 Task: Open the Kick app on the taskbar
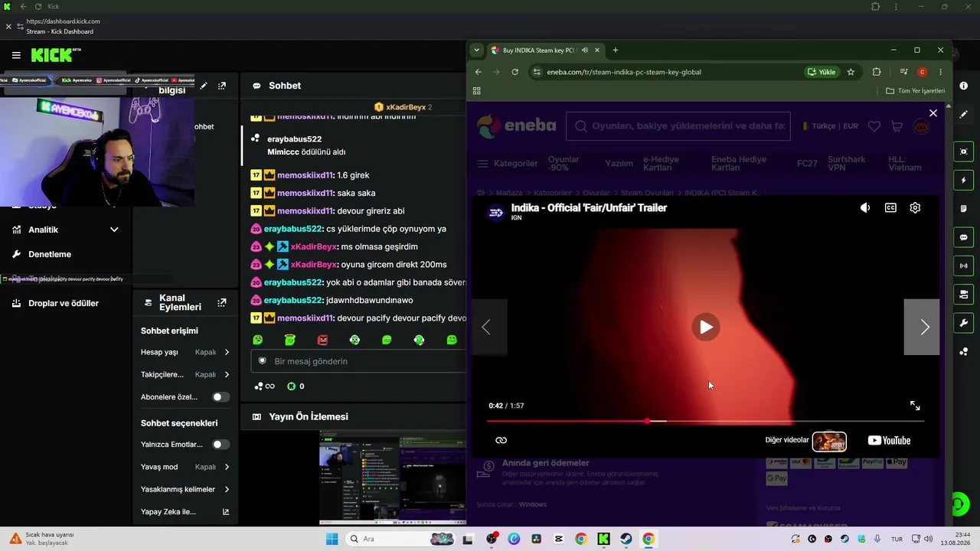(x=603, y=539)
